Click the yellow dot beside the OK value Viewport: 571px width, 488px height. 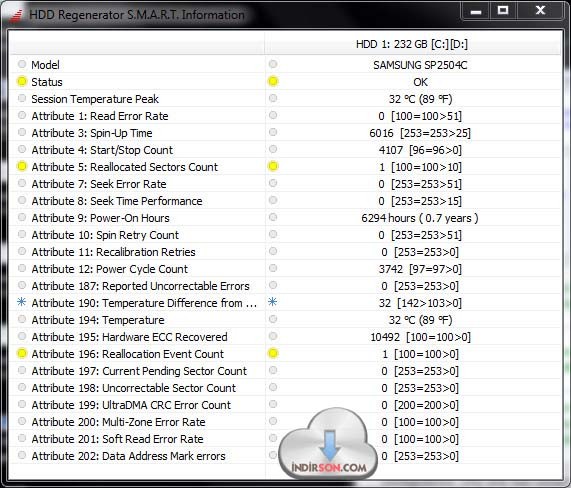pos(273,82)
